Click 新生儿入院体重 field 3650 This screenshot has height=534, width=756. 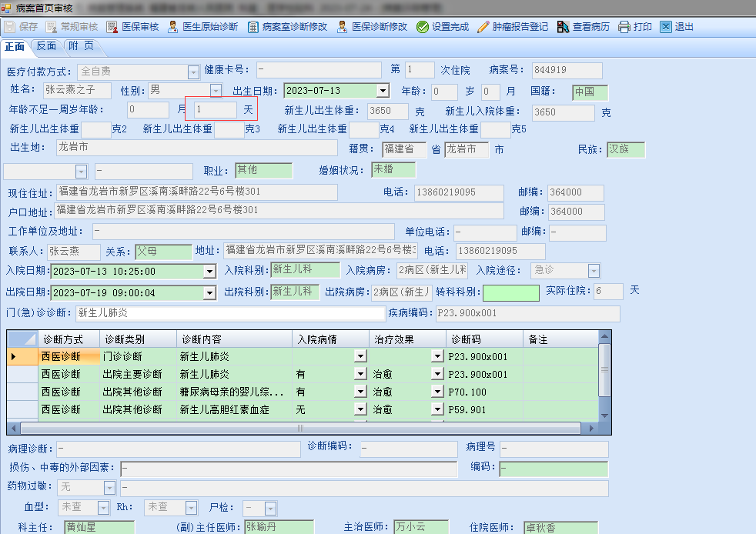(x=563, y=112)
